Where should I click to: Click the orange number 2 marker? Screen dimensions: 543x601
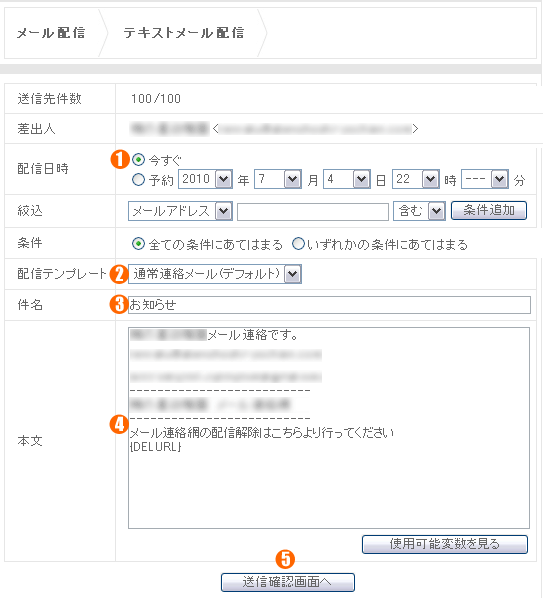pyautogui.click(x=119, y=274)
